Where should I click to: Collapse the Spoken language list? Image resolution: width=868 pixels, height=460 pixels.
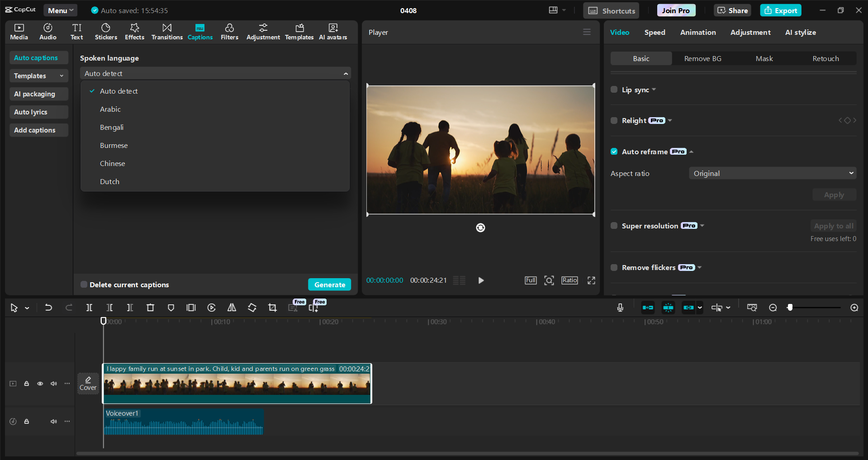click(346, 73)
